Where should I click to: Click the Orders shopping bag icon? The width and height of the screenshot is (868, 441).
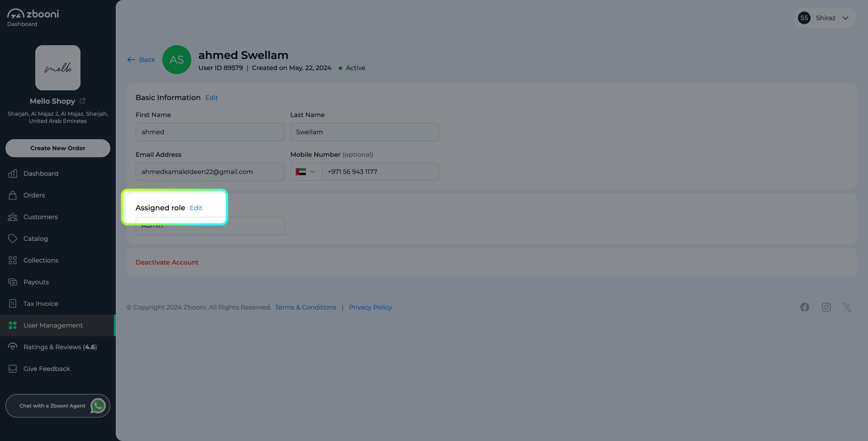coord(13,195)
